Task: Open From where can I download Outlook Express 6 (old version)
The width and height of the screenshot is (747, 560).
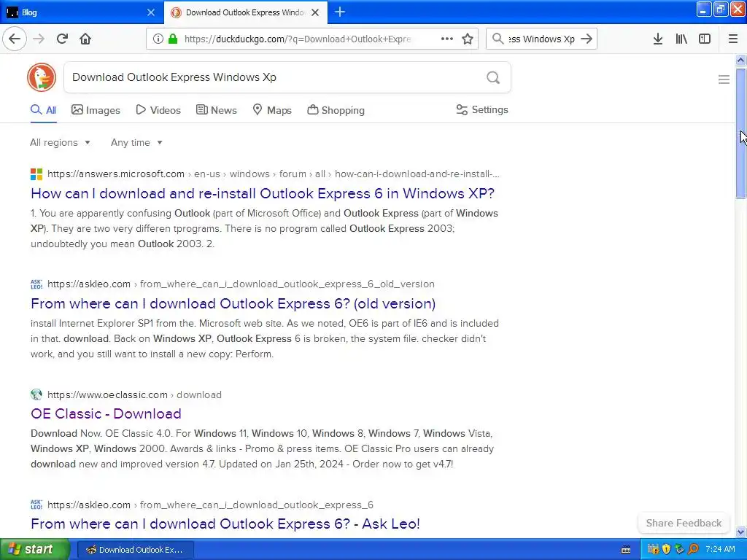Action: coord(233,303)
